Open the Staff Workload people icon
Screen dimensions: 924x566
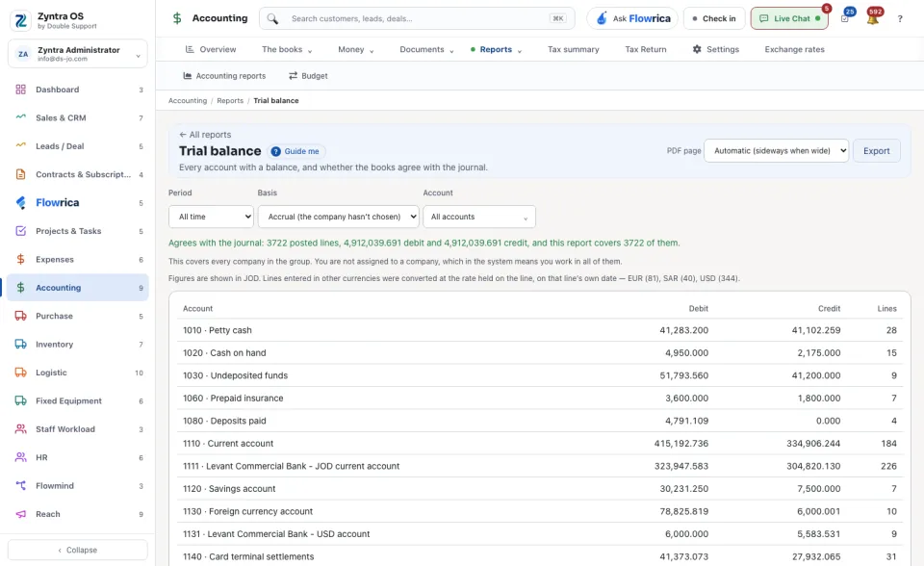20,429
